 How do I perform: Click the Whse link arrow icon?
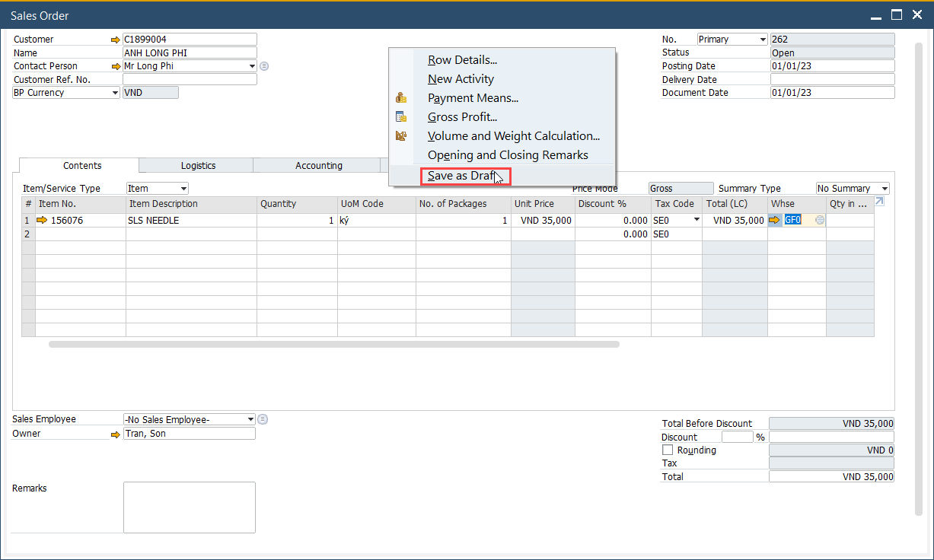775,221
